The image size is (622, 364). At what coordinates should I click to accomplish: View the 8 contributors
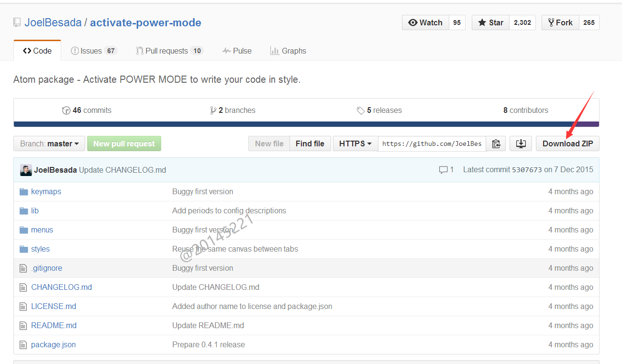coord(526,110)
